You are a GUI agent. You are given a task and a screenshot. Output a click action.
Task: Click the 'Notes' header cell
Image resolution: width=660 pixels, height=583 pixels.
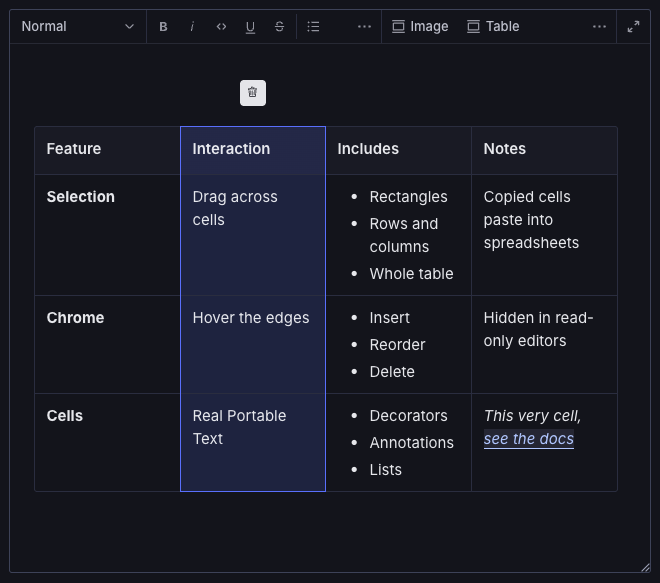coord(544,150)
